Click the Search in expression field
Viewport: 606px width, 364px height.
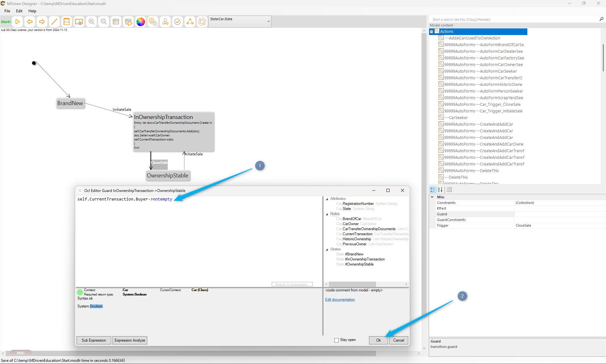292,284
